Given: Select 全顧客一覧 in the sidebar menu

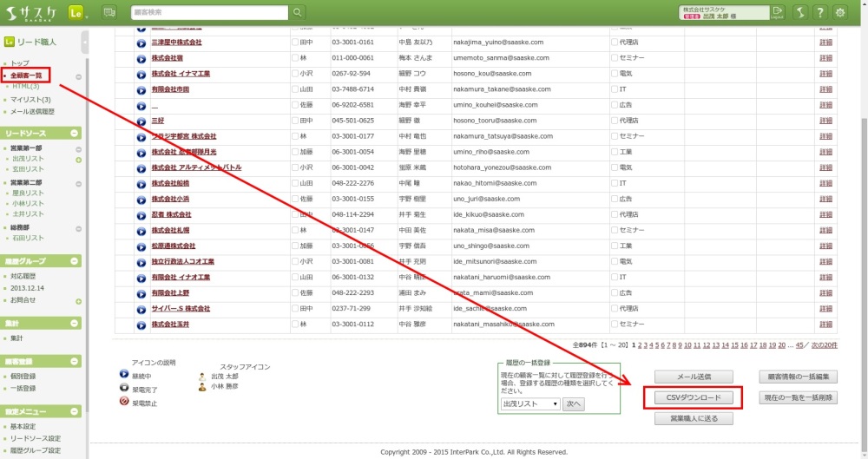Looking at the screenshot, I should (26, 75).
